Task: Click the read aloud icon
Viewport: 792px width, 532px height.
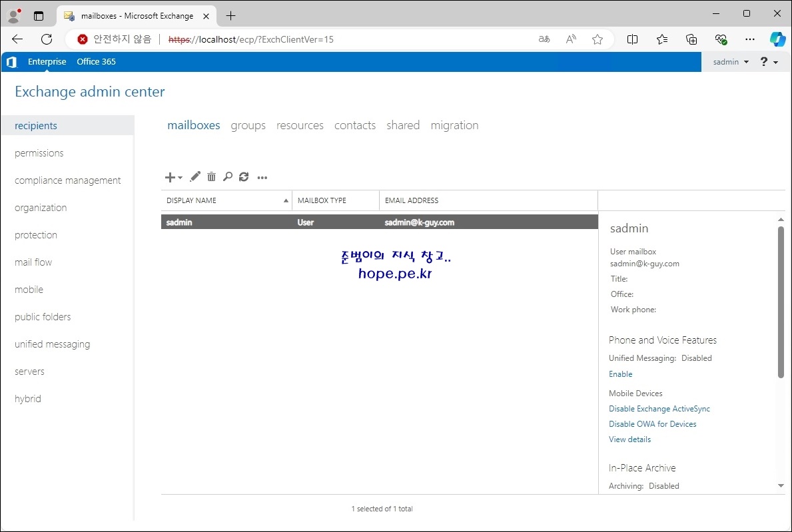Action: [x=571, y=39]
